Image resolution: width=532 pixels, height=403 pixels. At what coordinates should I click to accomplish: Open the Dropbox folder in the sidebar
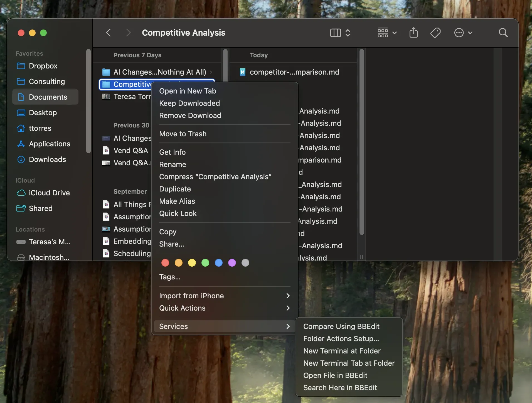click(x=43, y=66)
